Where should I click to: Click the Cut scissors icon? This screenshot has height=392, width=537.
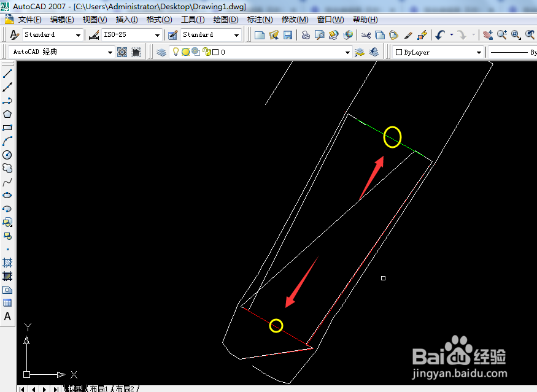[366, 34]
